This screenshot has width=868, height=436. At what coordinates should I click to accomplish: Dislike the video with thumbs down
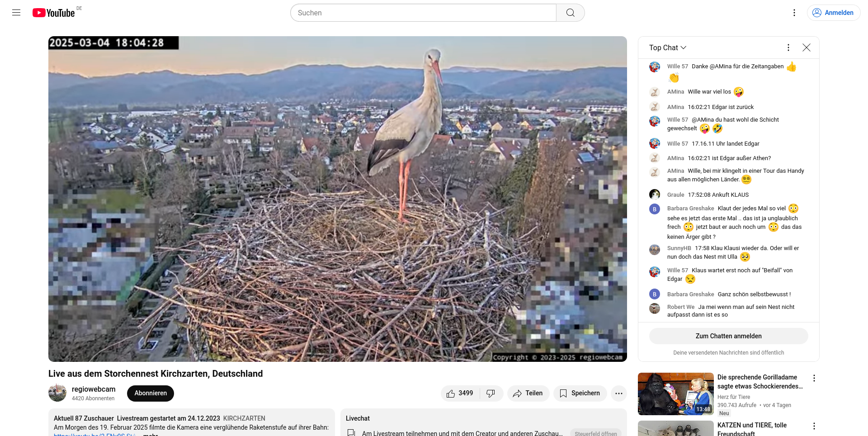(491, 393)
